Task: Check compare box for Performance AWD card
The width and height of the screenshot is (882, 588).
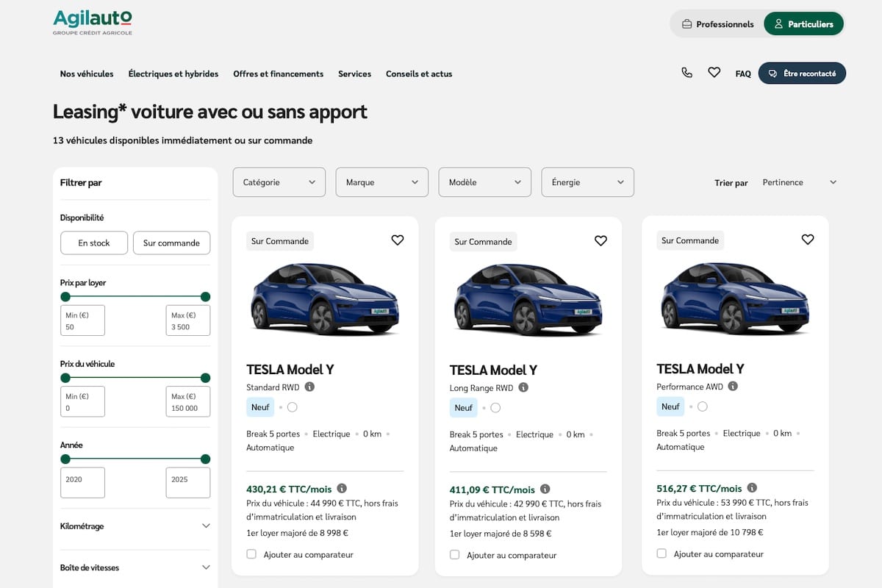Action: [661, 553]
